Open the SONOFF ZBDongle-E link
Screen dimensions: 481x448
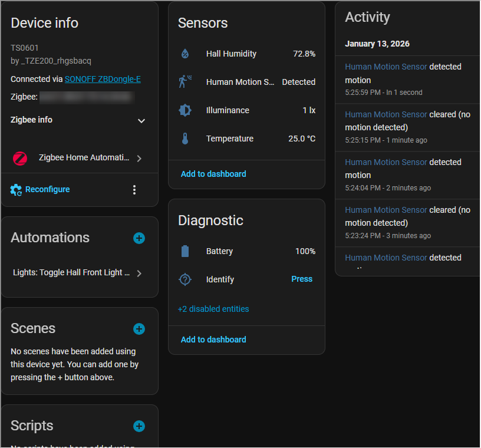pyautogui.click(x=103, y=79)
